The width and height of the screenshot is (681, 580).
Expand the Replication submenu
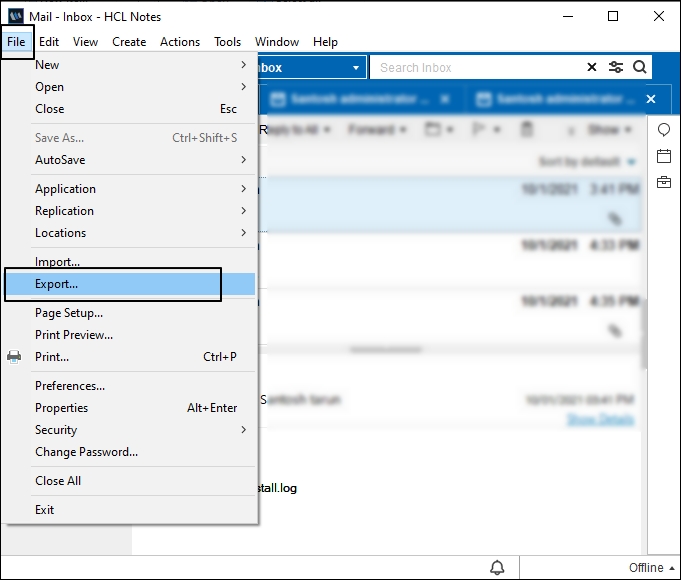[143, 211]
